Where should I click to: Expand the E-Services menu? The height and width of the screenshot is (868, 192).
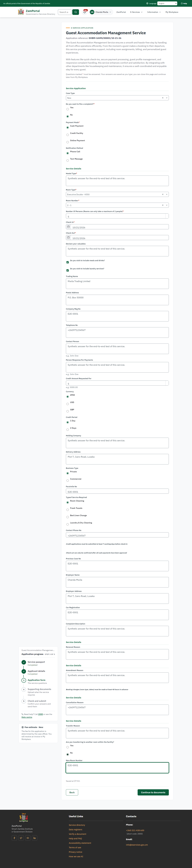click(136, 12)
